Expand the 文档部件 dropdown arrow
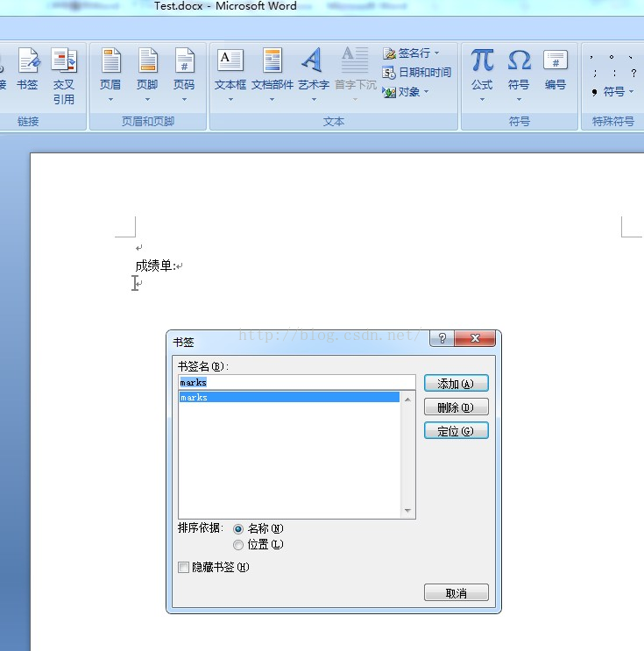This screenshot has width=644, height=651. click(272, 100)
